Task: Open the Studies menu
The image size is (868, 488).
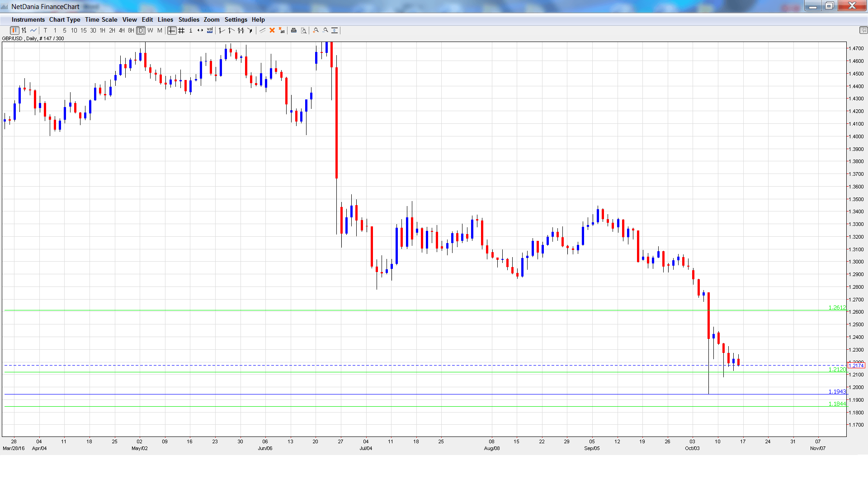Action: [189, 19]
